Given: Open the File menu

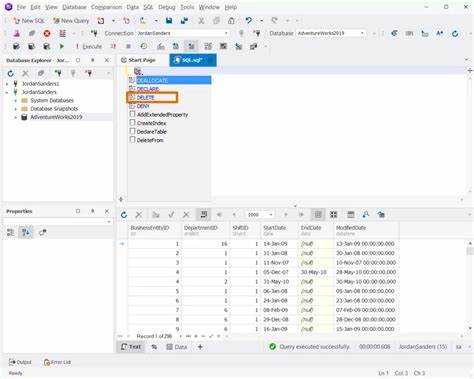Looking at the screenshot, I should click(21, 7).
